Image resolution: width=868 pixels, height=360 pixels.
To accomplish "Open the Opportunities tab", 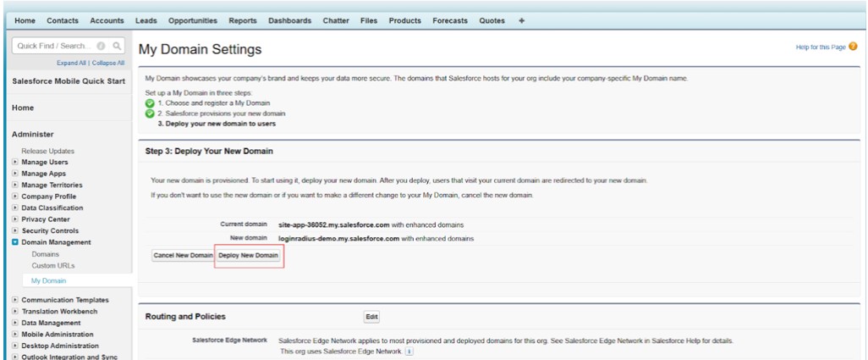I will [192, 20].
